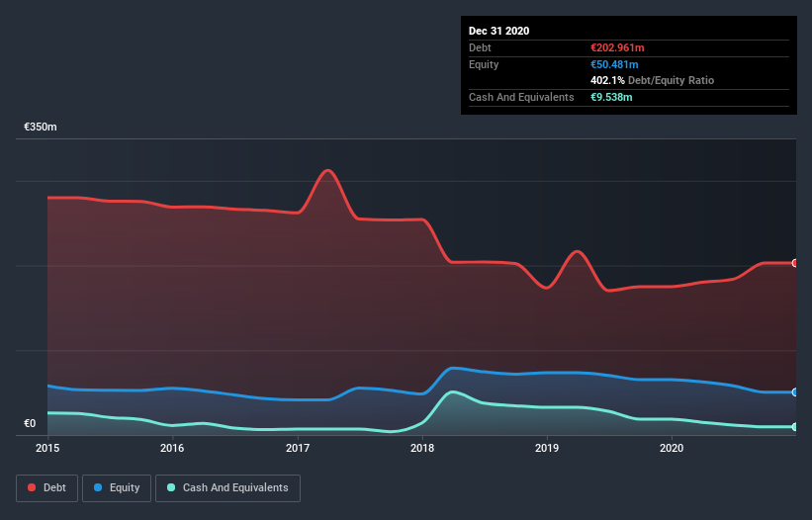Select the 2017 x-axis label
Screen dimensions: 812x520
point(298,448)
